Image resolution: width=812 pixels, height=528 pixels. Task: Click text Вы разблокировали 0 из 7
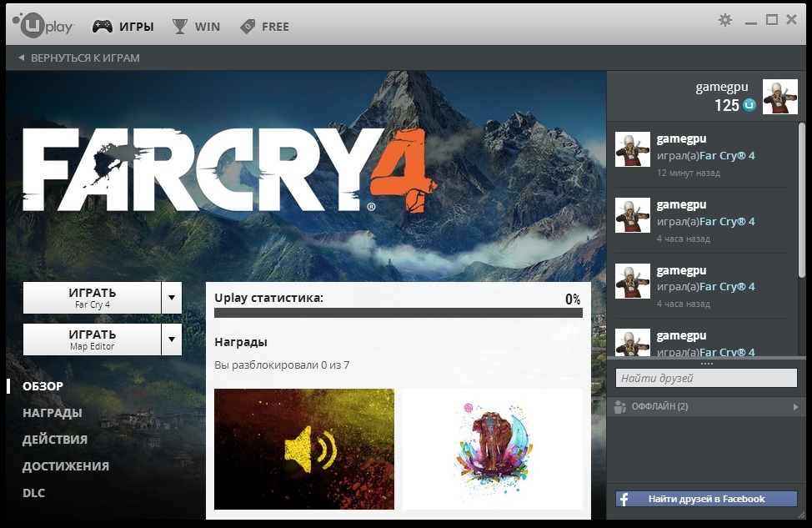pos(282,365)
